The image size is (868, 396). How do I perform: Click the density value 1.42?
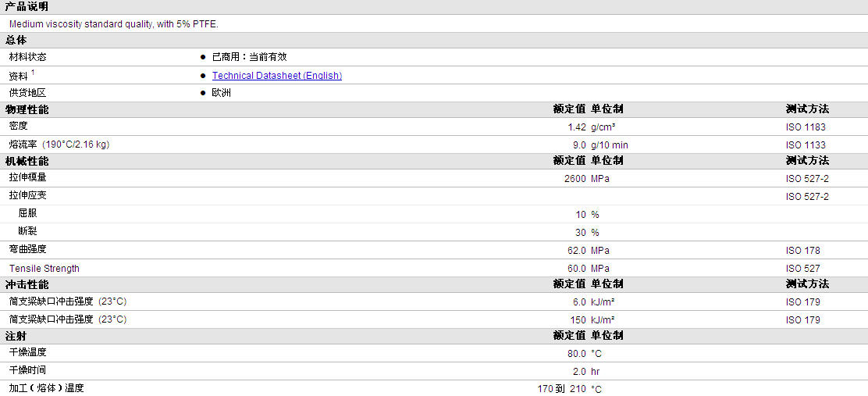(x=576, y=127)
